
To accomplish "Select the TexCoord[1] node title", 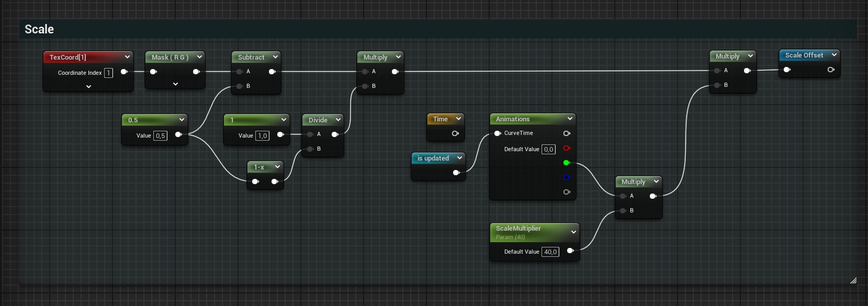I will [x=68, y=58].
